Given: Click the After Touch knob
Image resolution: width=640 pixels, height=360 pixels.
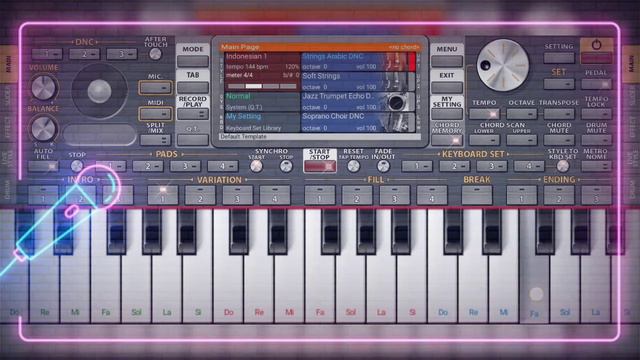Looking at the screenshot, I should (x=155, y=54).
